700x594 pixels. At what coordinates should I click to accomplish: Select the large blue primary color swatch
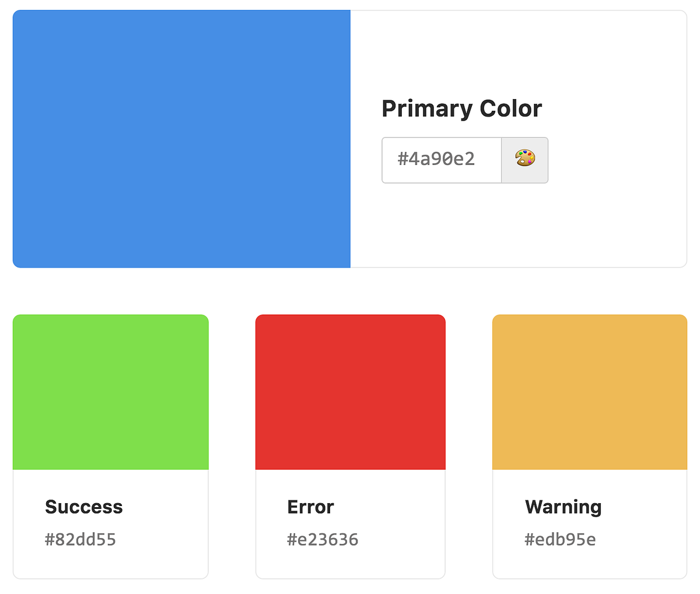pyautogui.click(x=181, y=138)
